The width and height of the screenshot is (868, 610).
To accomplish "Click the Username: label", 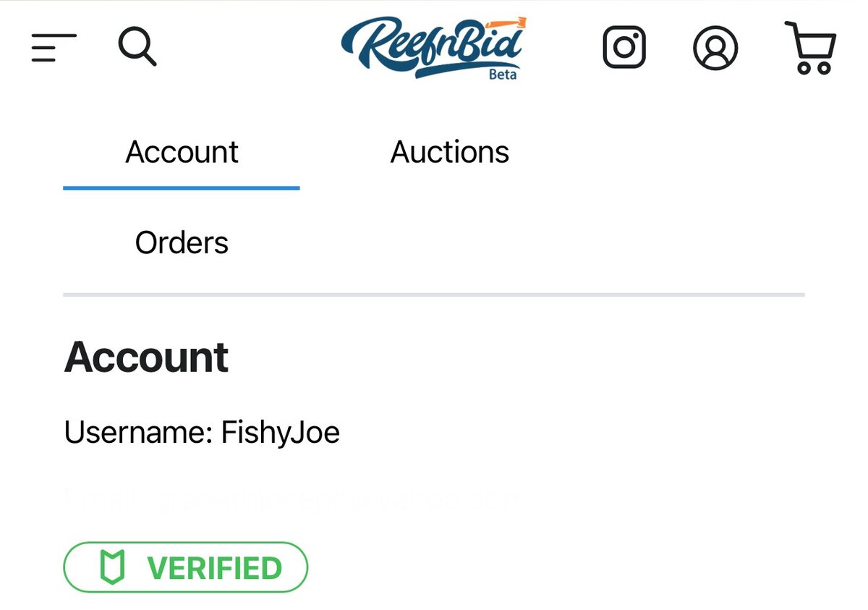I will click(x=138, y=433).
